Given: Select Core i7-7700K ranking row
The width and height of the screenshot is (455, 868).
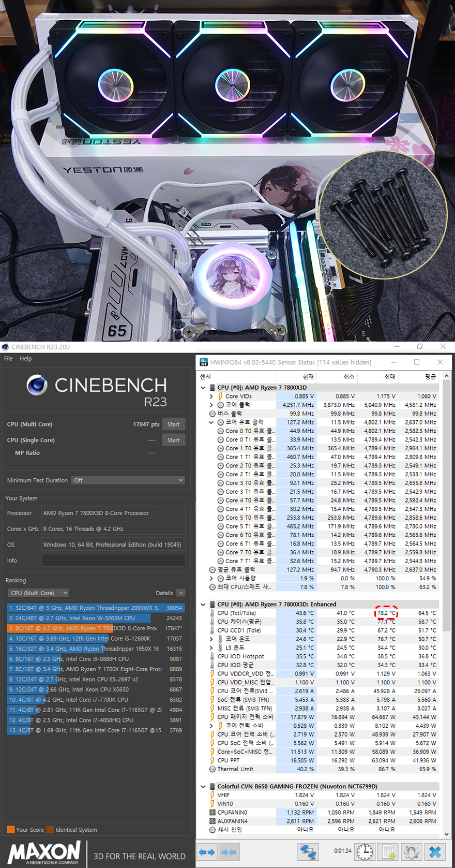Looking at the screenshot, I should coord(96,700).
